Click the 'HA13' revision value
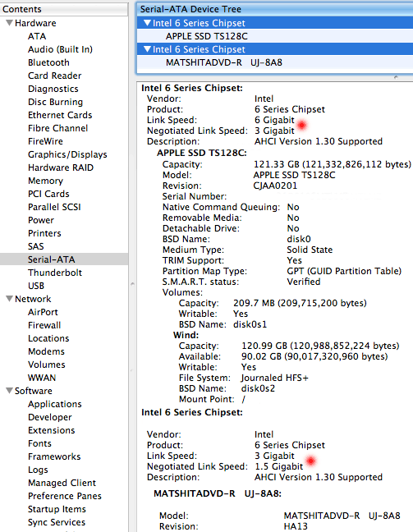 (296, 526)
